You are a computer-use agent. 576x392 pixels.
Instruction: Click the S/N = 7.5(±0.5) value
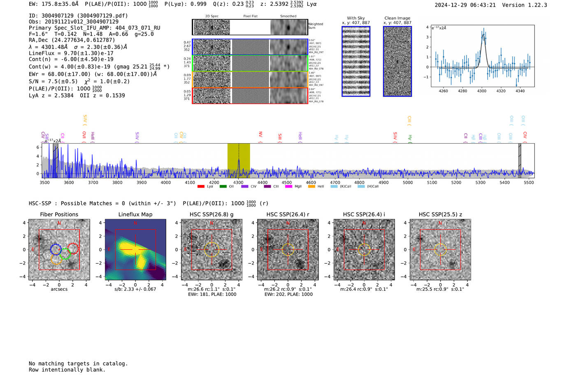[53, 81]
